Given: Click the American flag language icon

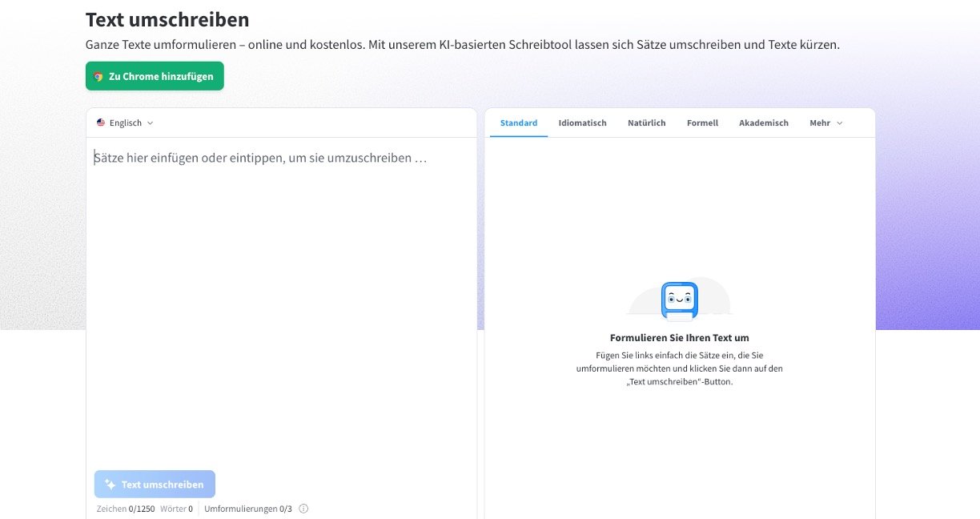Looking at the screenshot, I should 99,123.
